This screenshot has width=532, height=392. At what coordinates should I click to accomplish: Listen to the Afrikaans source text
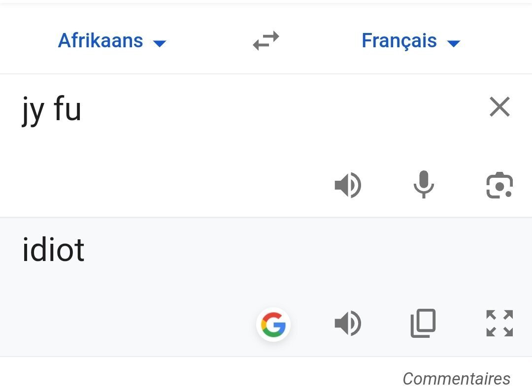(x=348, y=186)
